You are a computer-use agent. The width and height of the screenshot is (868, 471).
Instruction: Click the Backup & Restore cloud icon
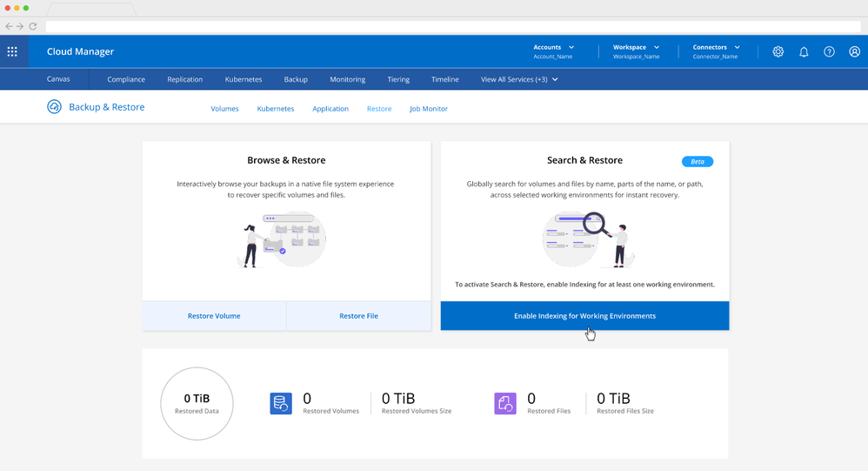54,107
